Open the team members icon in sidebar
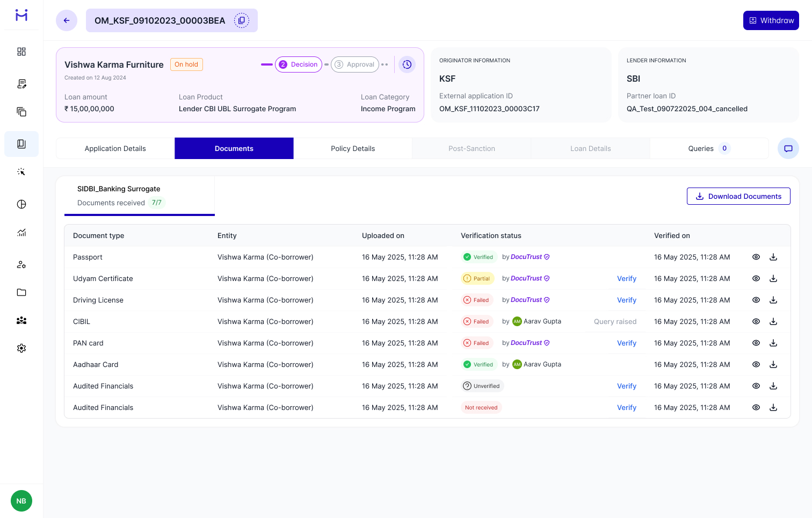812x518 pixels. (21, 320)
